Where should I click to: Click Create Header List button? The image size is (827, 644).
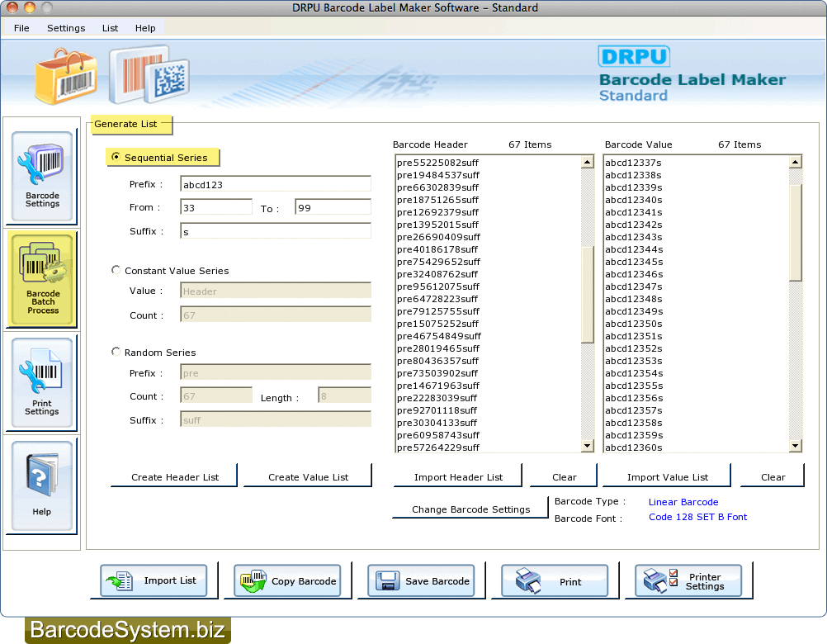[x=175, y=476]
